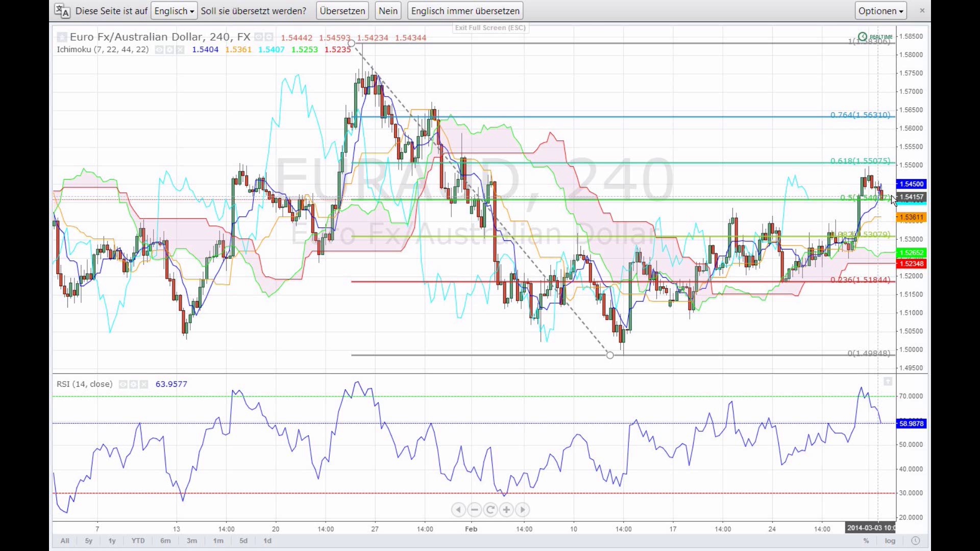Screen dimensions: 980x551
Task: Select the 6m time range
Action: (165, 541)
